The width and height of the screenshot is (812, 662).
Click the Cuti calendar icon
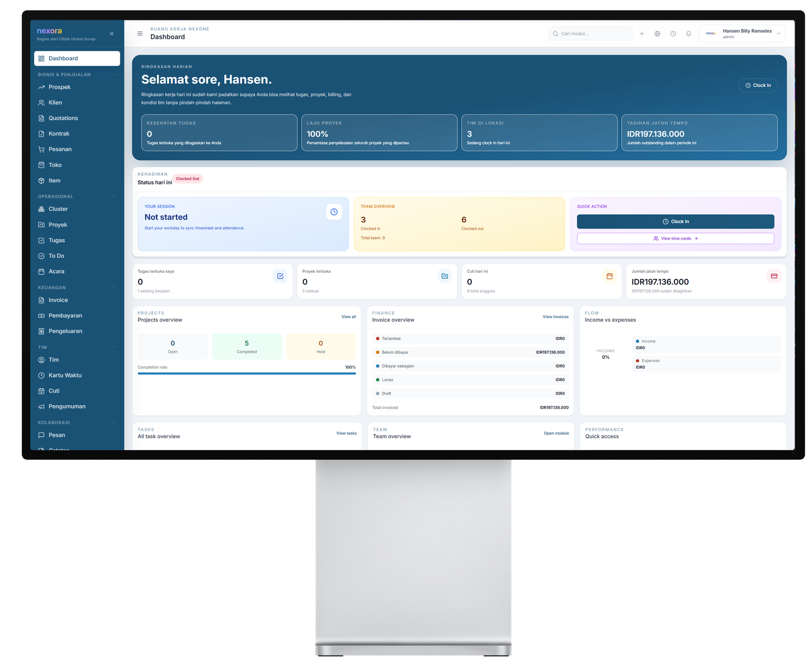click(x=42, y=391)
